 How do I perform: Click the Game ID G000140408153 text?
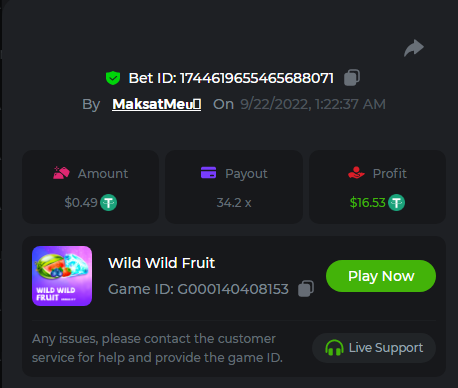pos(198,289)
